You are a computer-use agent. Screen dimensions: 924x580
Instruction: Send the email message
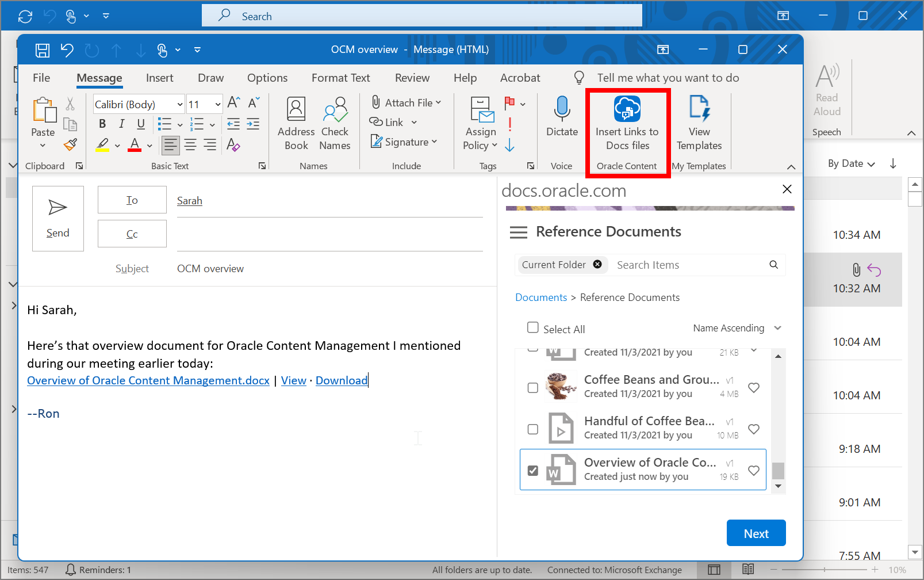58,219
